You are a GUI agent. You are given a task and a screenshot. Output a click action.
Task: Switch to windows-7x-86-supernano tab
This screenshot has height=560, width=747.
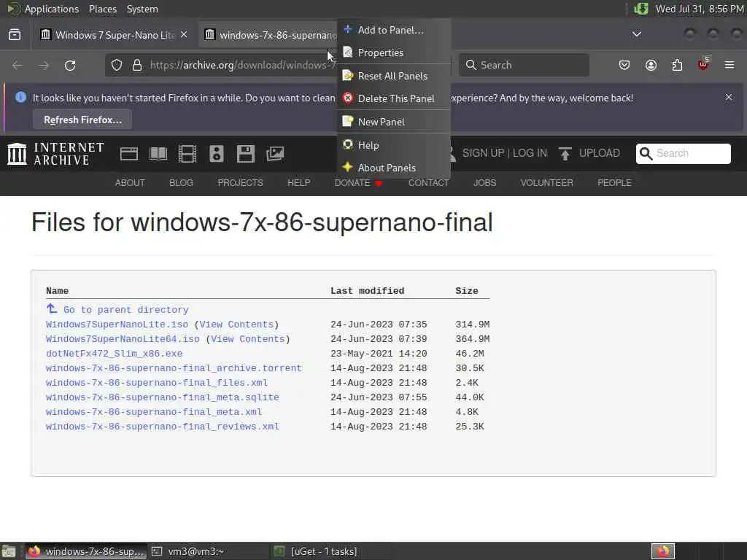[x=269, y=35]
